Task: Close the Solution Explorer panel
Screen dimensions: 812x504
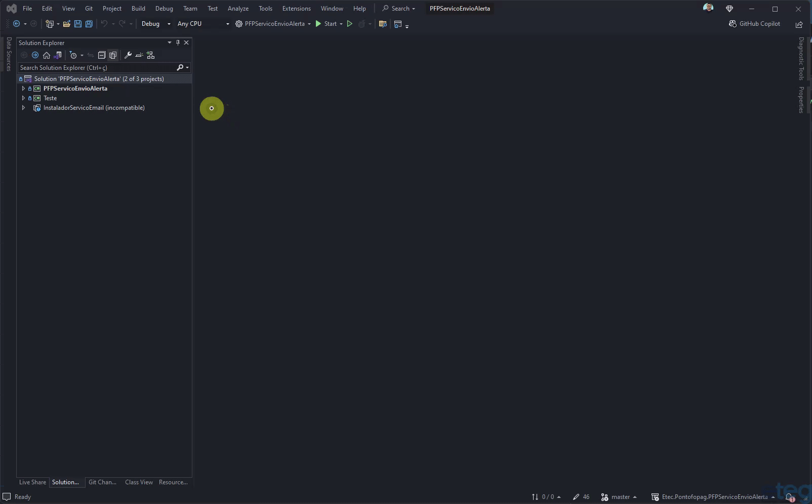Action: click(186, 43)
